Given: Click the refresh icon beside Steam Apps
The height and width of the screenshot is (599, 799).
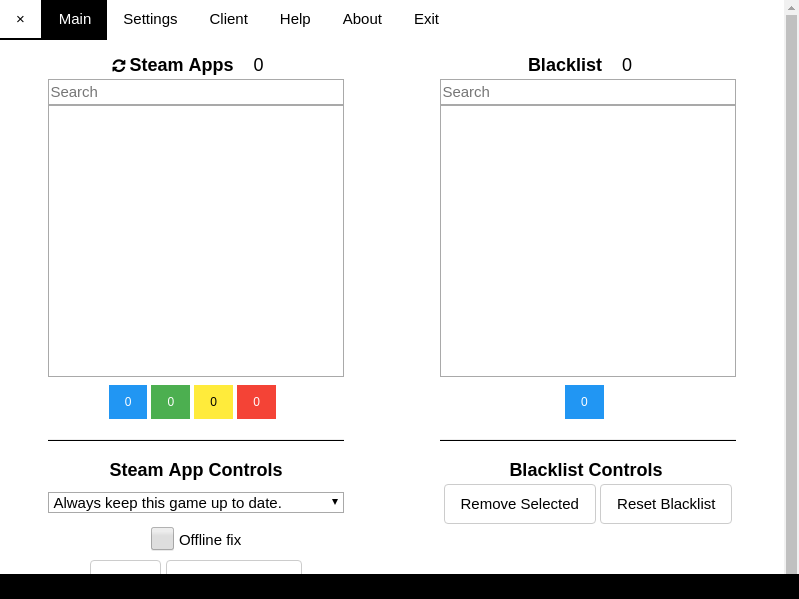Looking at the screenshot, I should point(119,66).
